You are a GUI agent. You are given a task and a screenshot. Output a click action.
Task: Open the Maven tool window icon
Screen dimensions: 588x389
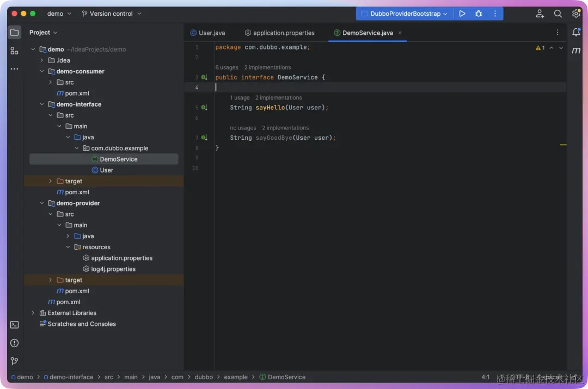(576, 50)
